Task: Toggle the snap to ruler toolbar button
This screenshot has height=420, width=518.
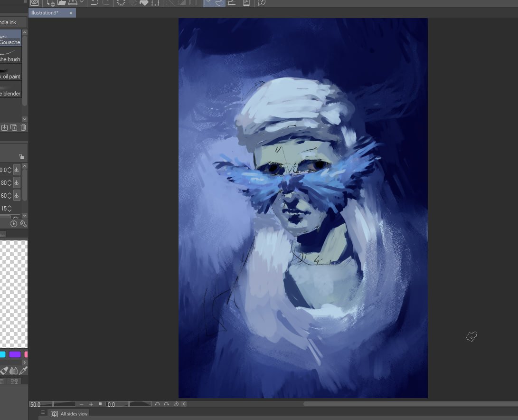Action: pos(207,2)
